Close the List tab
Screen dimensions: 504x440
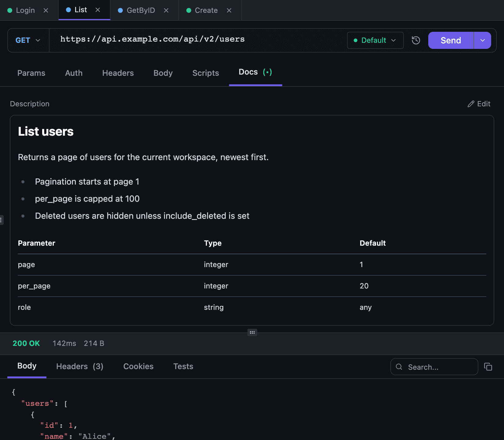[98, 10]
